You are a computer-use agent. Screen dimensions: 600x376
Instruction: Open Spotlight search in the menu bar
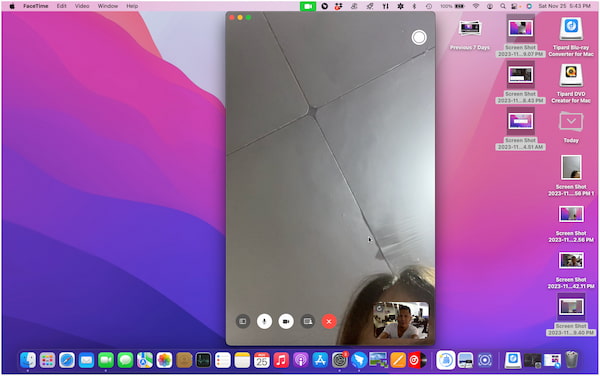(503, 6)
